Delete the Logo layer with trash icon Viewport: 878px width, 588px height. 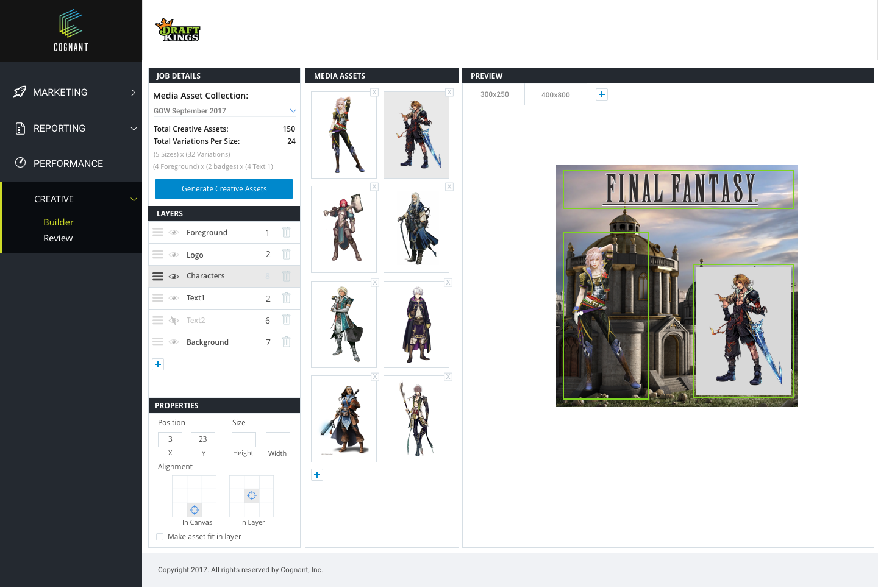[287, 254]
